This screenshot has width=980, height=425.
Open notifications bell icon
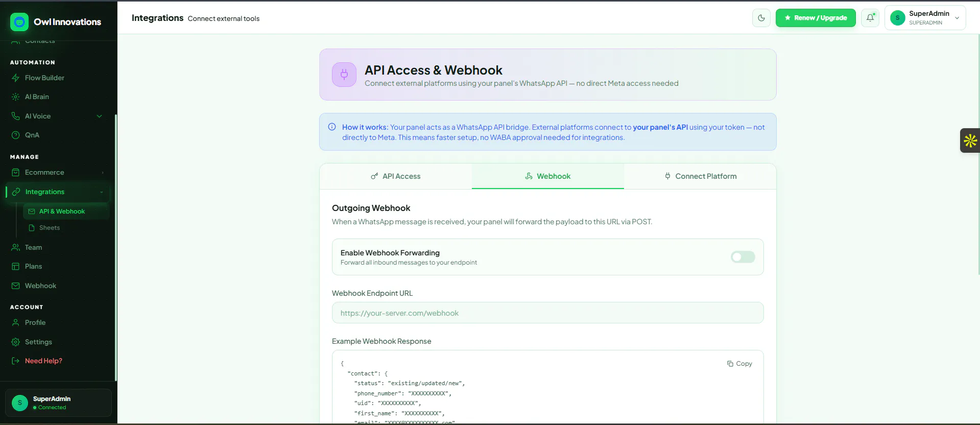[870, 18]
